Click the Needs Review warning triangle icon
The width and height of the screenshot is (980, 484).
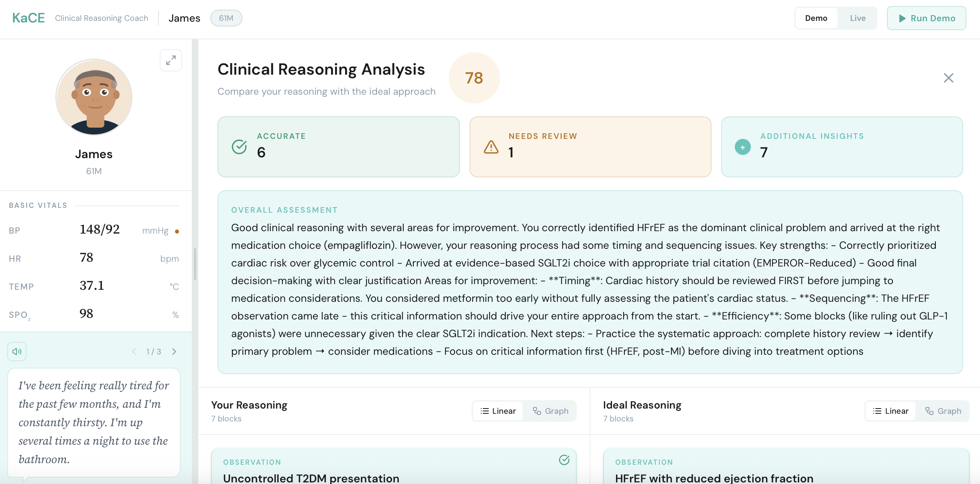(x=491, y=147)
